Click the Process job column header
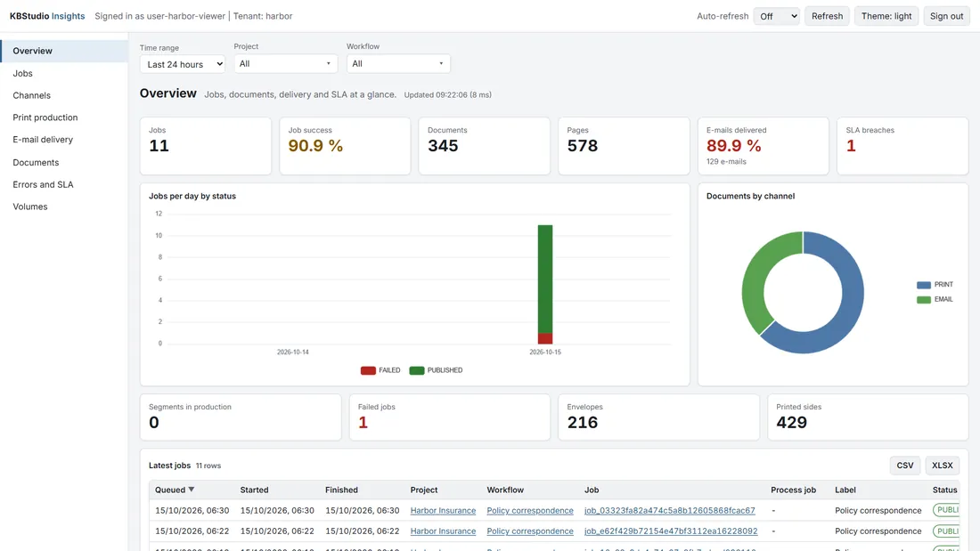The image size is (980, 551). [x=793, y=490]
